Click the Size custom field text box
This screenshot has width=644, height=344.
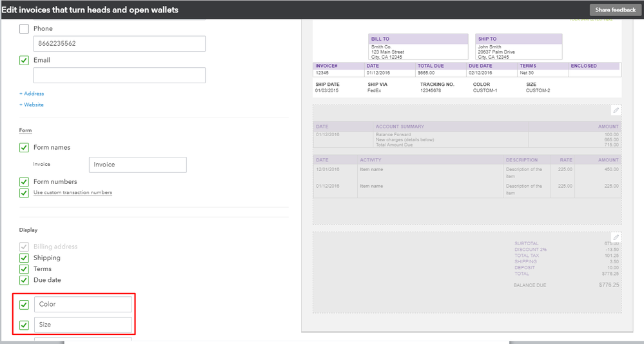[83, 325]
